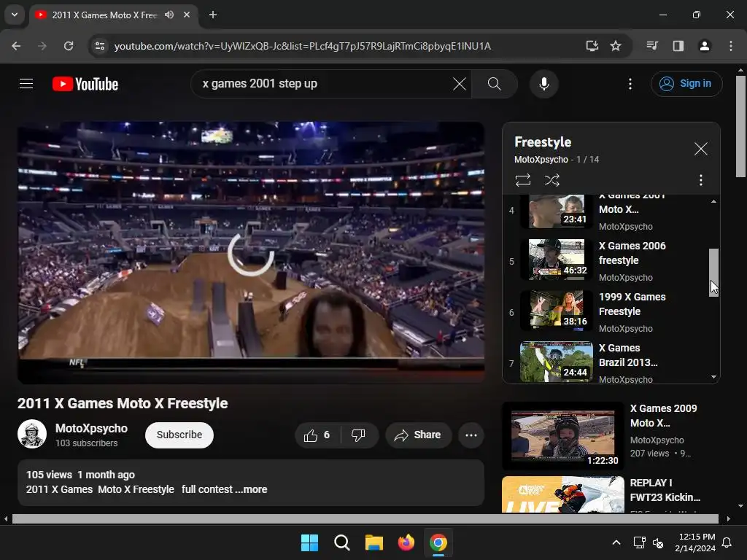Close the YouTube tab
Screen dimensions: 747x560
[187, 15]
